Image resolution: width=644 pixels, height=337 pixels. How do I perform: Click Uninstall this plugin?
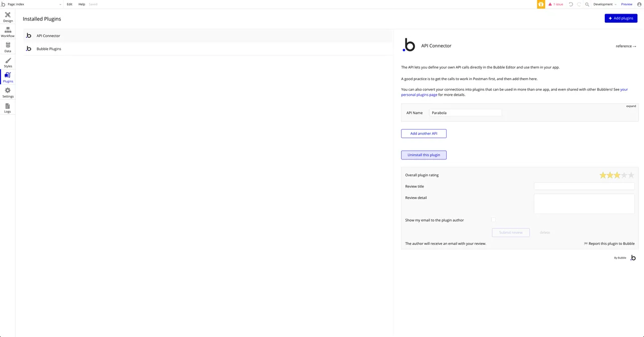point(424,155)
